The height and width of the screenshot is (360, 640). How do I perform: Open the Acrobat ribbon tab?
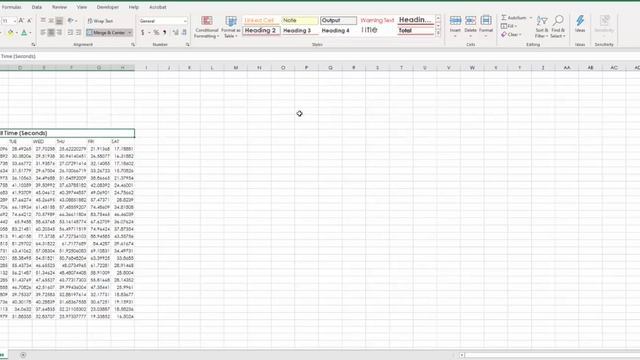click(158, 7)
